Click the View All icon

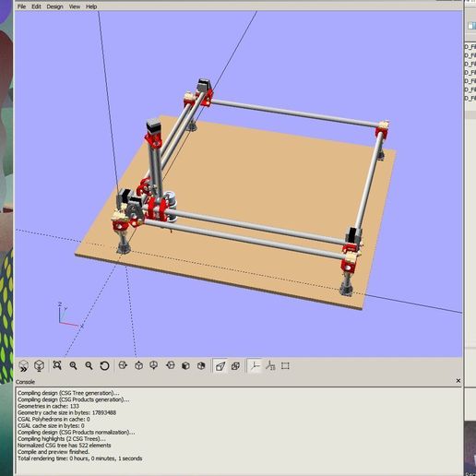point(57,365)
